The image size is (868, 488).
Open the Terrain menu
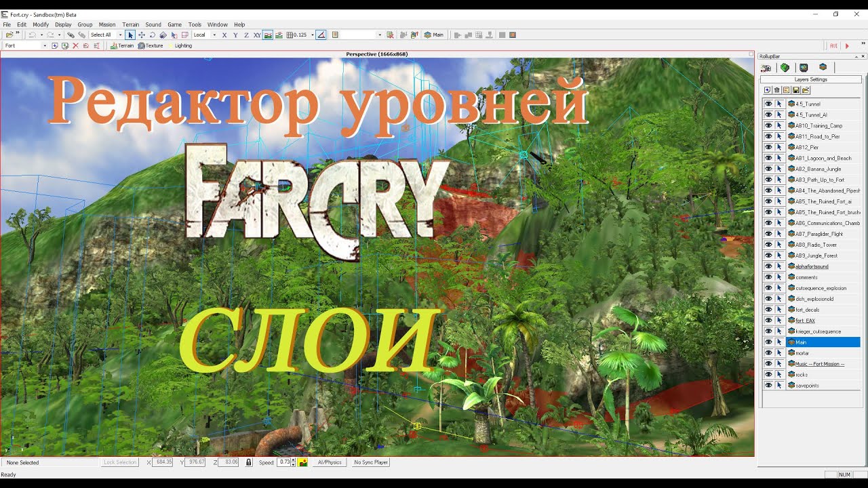[x=130, y=24]
